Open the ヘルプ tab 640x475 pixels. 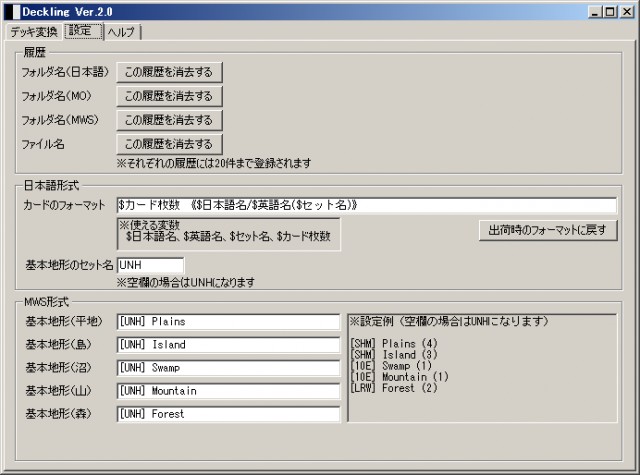click(122, 32)
